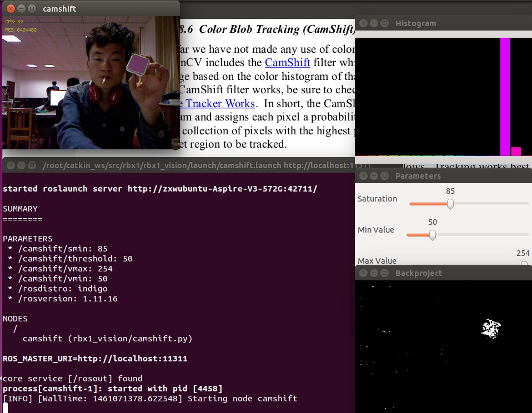Click 'Starting node camshift' info line
This screenshot has height=413, width=532.
150,399
